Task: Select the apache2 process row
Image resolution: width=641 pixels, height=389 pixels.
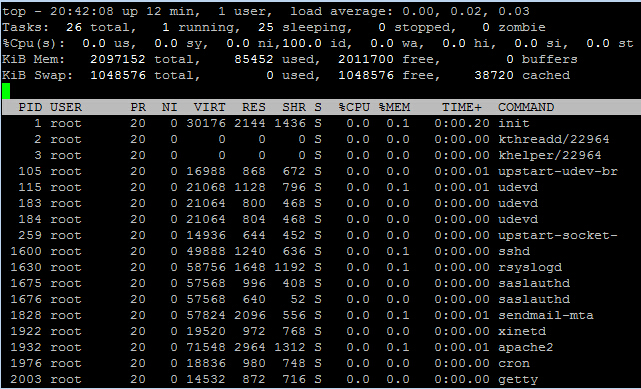Action: point(321,347)
